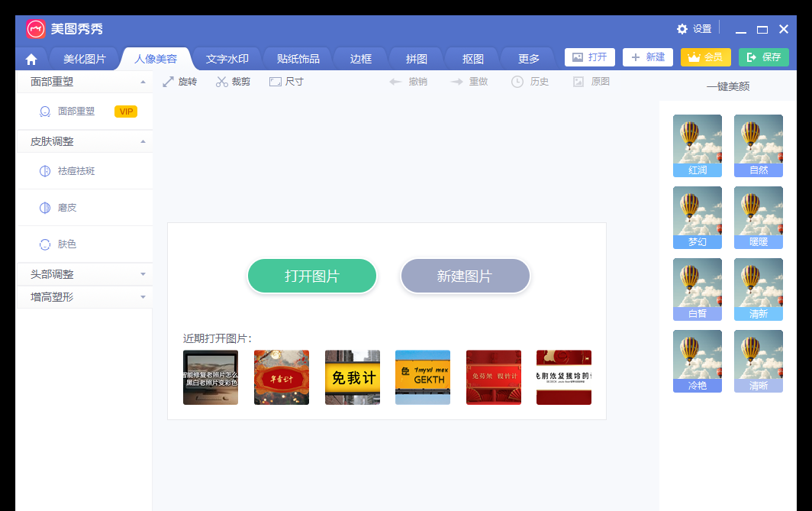
Task: Apply the 暖暖 beauty preset
Action: tap(758, 218)
